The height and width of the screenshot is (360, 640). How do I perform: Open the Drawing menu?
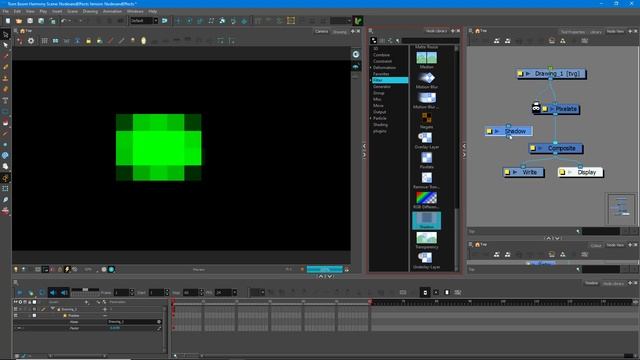[x=90, y=11]
